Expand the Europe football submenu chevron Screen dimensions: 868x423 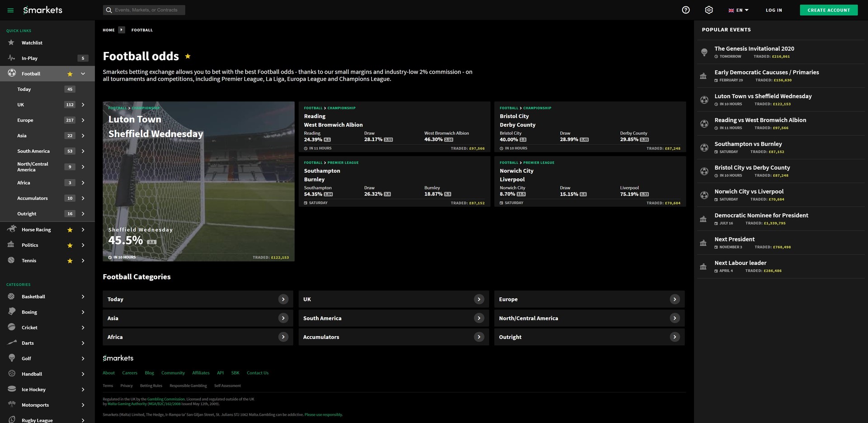pos(83,120)
